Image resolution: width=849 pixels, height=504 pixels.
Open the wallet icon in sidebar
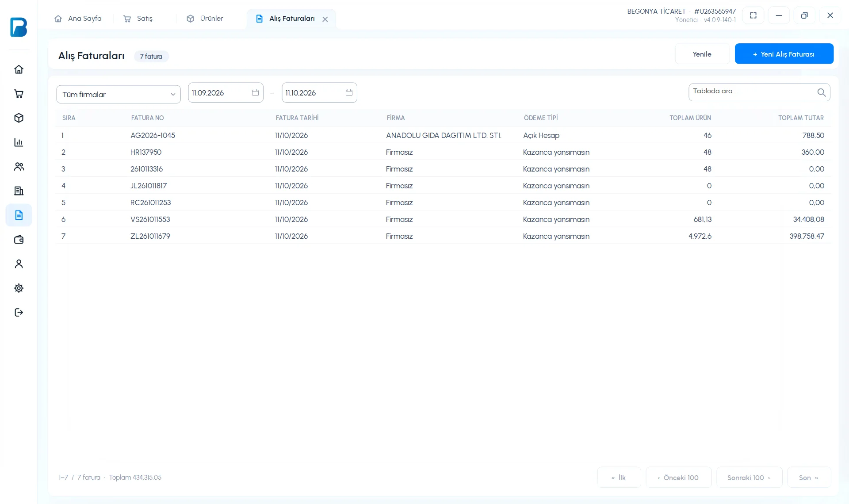(x=19, y=240)
